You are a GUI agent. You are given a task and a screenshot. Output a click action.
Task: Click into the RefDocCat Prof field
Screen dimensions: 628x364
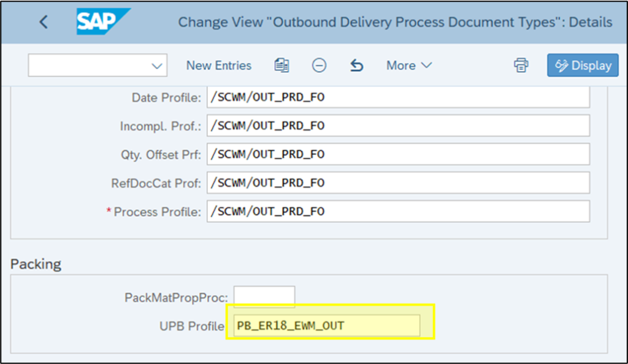tap(398, 183)
